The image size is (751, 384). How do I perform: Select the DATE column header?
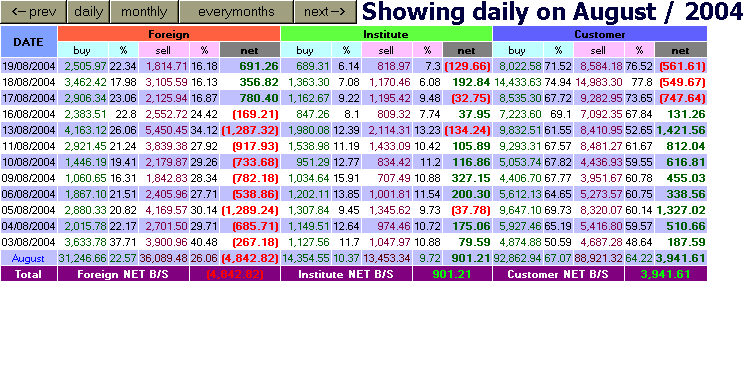pyautogui.click(x=29, y=42)
